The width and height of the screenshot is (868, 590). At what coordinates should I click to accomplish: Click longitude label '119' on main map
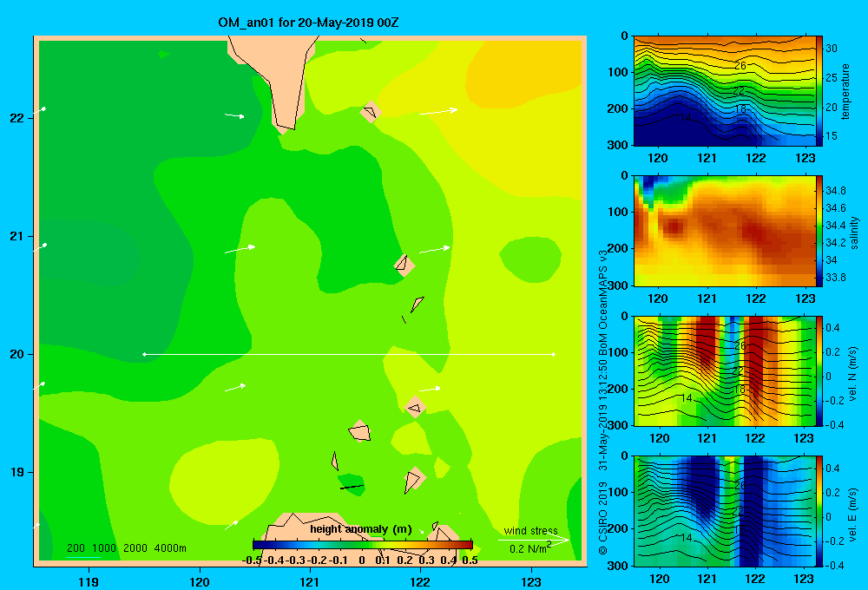[x=89, y=581]
